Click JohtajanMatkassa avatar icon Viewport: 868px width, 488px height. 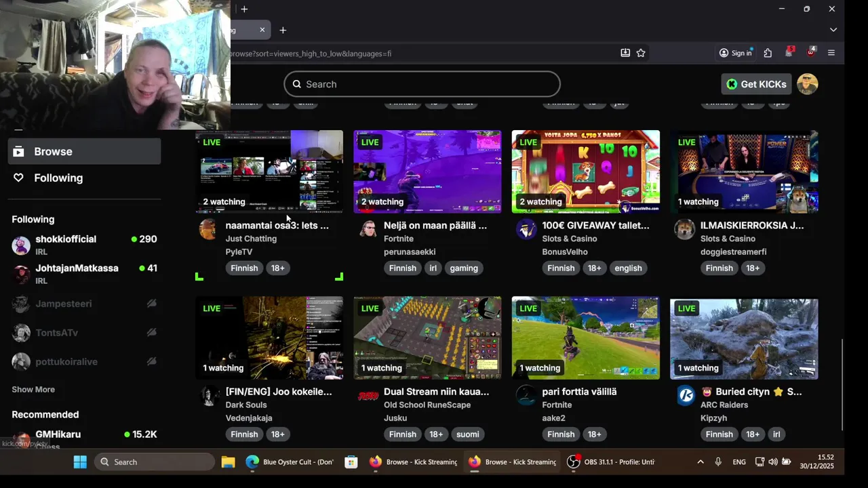pyautogui.click(x=21, y=274)
